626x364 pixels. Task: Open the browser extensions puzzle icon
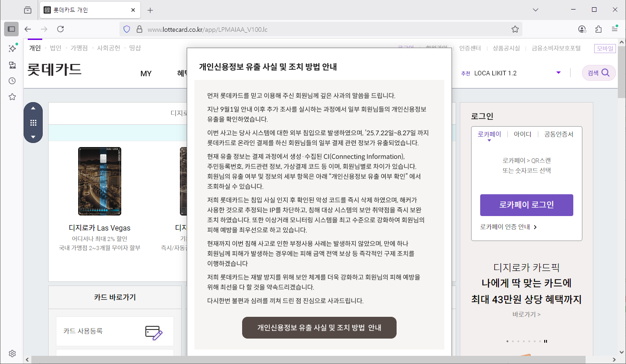click(598, 29)
